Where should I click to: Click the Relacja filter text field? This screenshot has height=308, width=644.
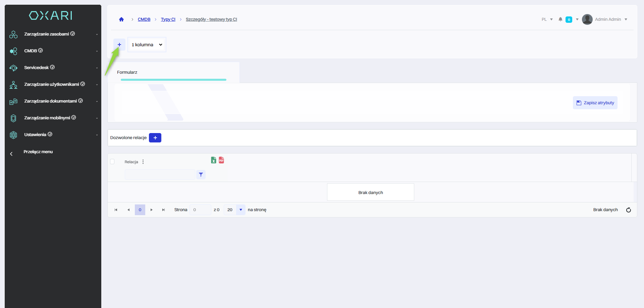click(160, 175)
